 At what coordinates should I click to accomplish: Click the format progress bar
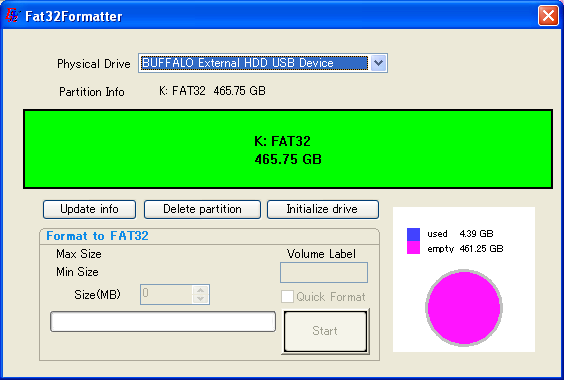[163, 321]
